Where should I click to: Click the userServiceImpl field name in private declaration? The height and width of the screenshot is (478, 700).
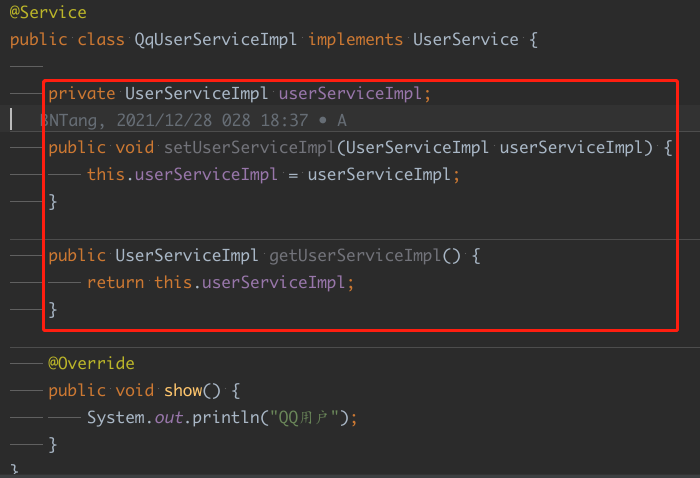(353, 94)
